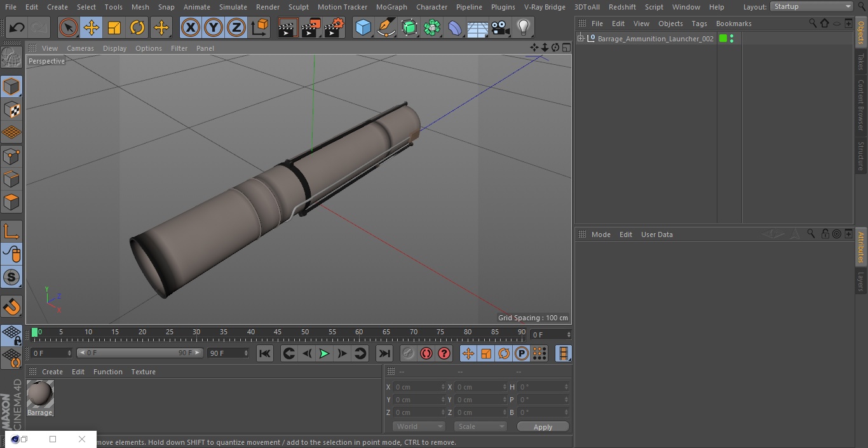Open the Redshift menu
This screenshot has height=448, width=868.
(x=622, y=7)
